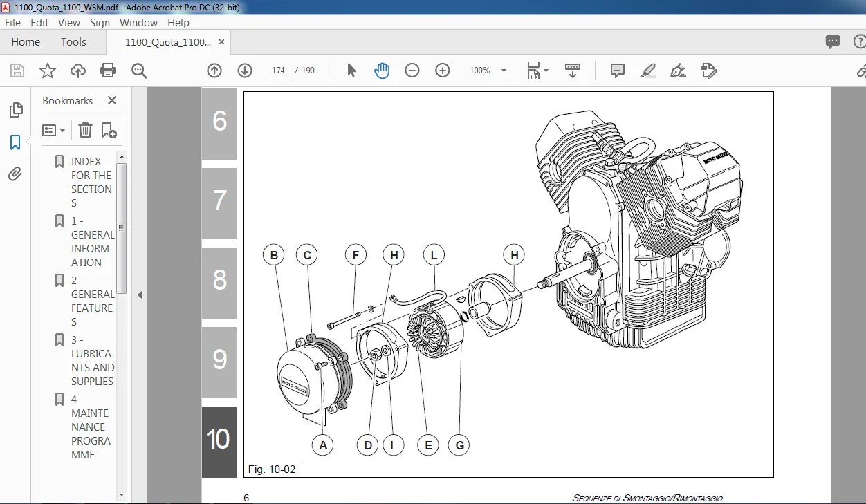Delete selected bookmark with trash icon
Image resolution: width=866 pixels, height=504 pixels.
[85, 130]
